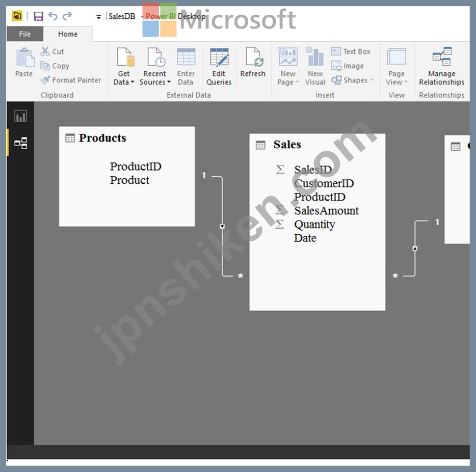Select ProductID field in Sales table

pos(320,197)
